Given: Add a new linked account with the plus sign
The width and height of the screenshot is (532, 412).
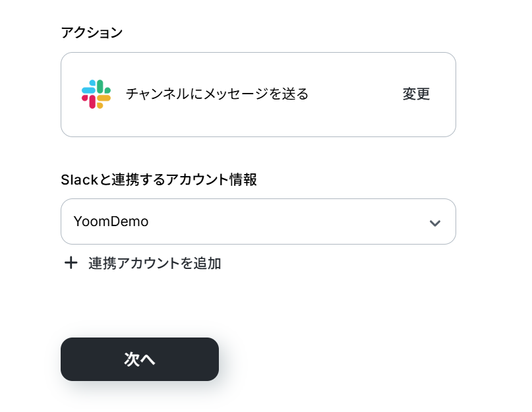Looking at the screenshot, I should click(x=71, y=263).
